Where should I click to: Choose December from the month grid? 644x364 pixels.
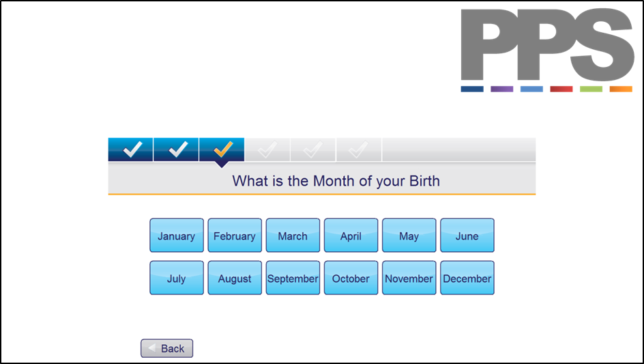point(467,278)
